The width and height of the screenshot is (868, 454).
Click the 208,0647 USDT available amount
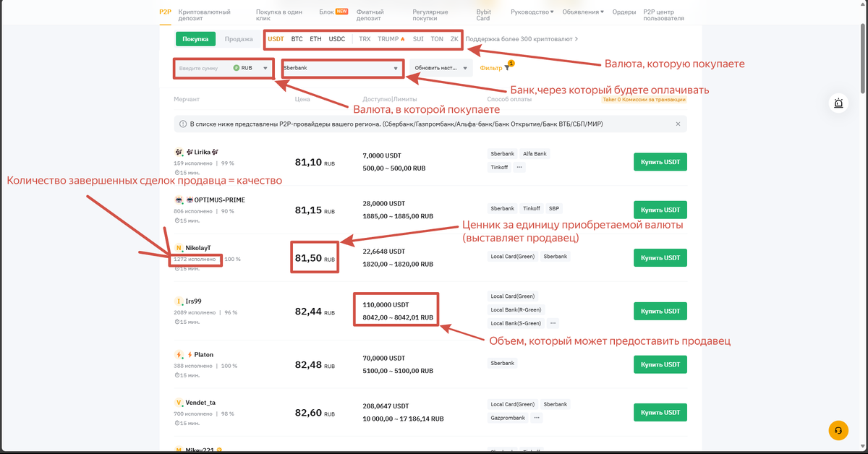coord(386,406)
